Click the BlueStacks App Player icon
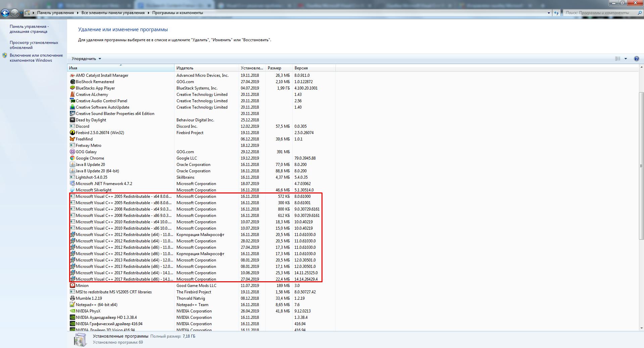Viewport: 644px width, 348px height. pyautogui.click(x=72, y=88)
